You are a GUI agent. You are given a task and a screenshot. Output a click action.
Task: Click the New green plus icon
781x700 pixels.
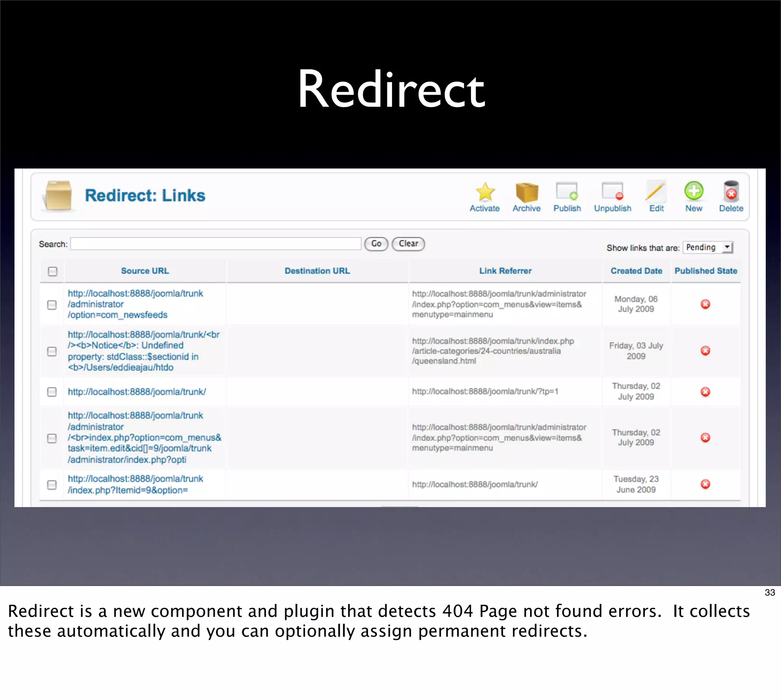click(694, 191)
